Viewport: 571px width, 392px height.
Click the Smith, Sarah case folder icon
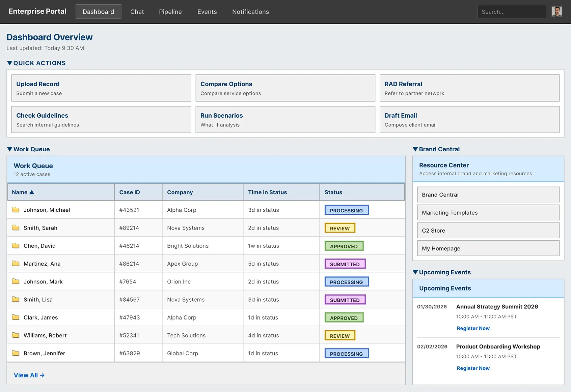click(16, 227)
